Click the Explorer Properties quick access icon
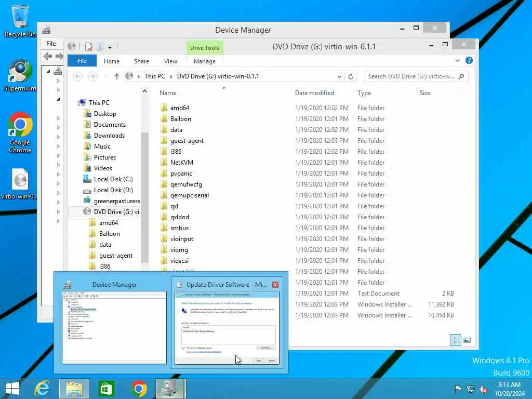 89,46
